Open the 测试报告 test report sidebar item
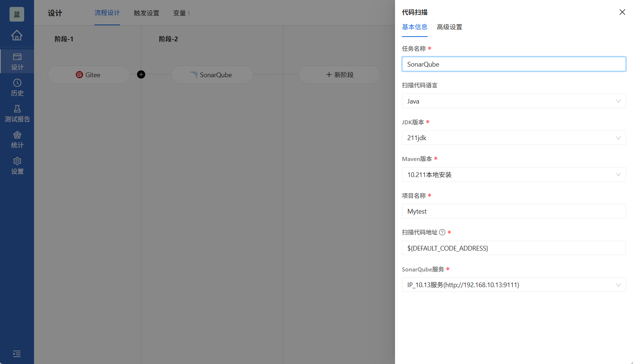Viewport: 633px width, 364px height. (17, 114)
